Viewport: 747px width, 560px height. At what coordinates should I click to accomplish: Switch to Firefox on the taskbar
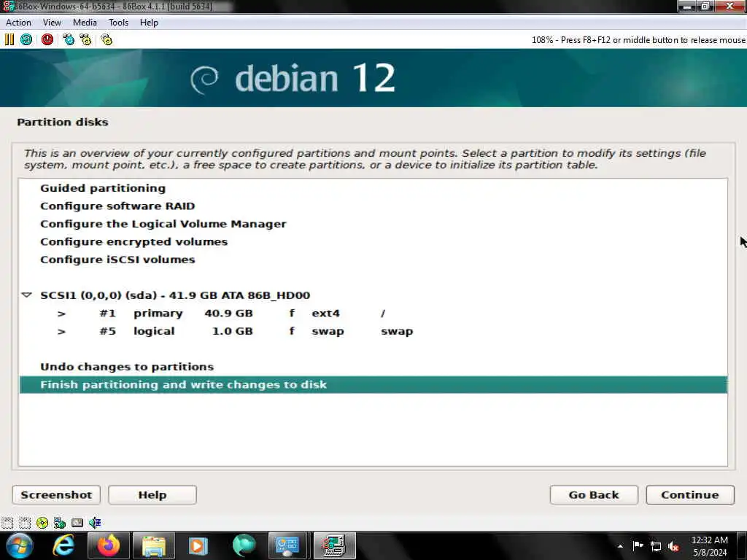(109, 545)
